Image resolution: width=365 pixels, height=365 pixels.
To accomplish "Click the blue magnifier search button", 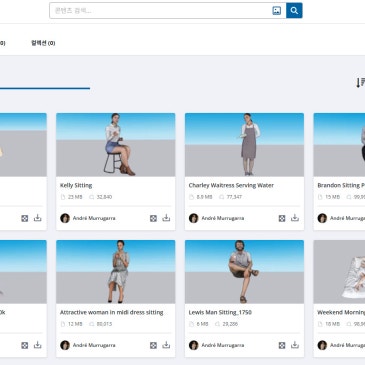I will point(294,11).
